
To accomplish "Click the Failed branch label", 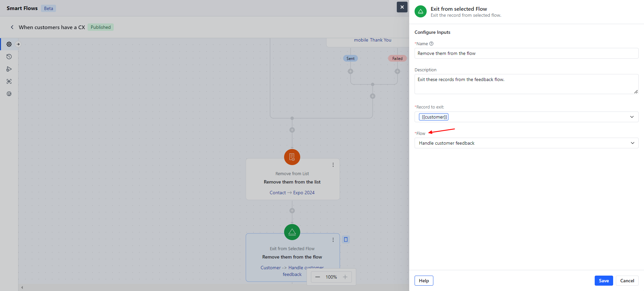I will 397,58.
